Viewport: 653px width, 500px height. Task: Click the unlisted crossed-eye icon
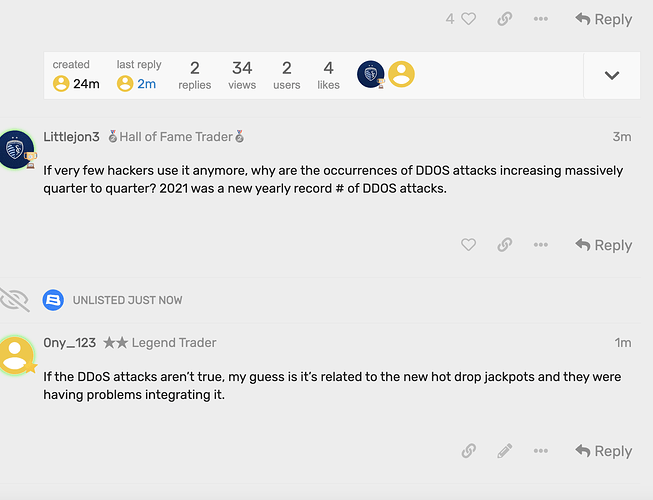(15, 299)
